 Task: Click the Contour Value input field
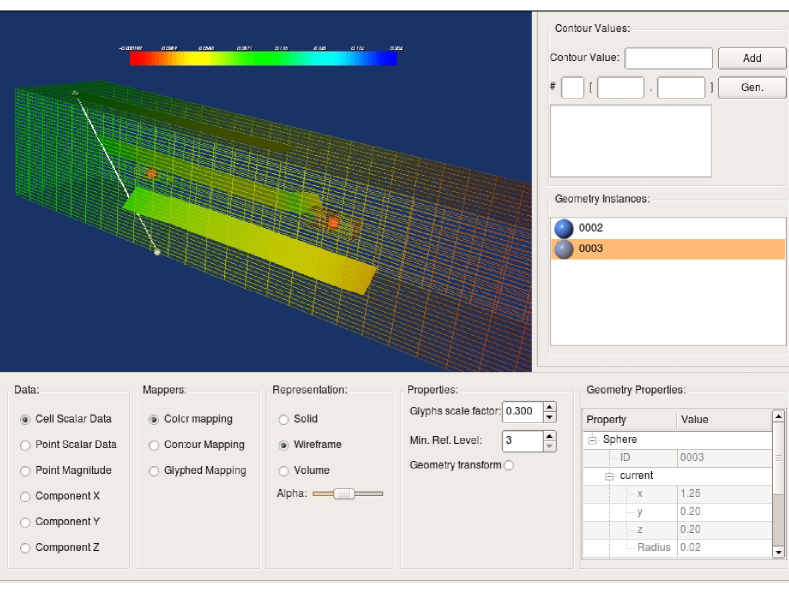tap(668, 58)
